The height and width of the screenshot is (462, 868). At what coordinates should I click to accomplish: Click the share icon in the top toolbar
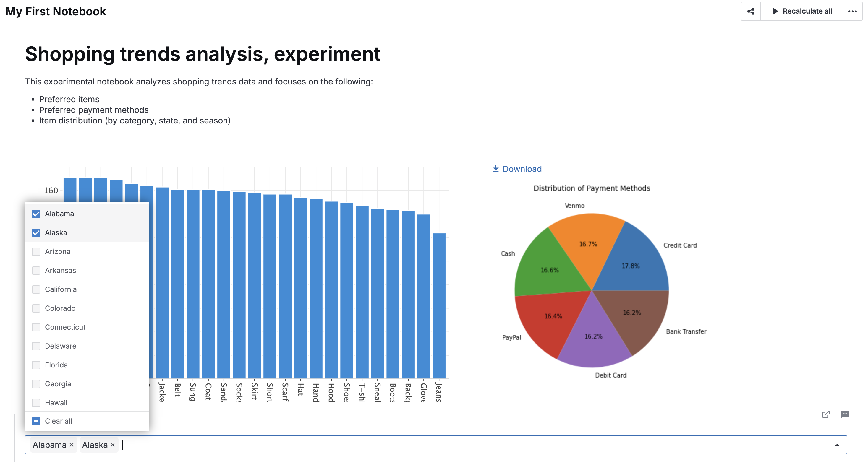point(750,11)
